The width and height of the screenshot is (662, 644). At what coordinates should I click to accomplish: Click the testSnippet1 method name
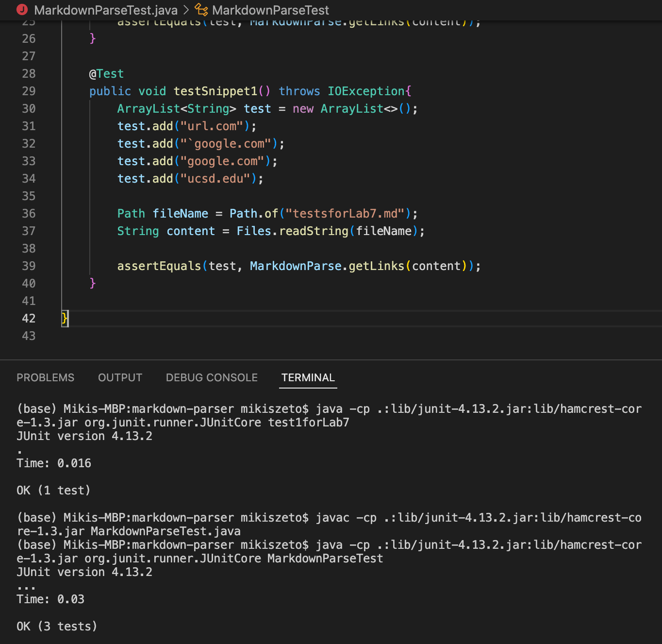(215, 91)
